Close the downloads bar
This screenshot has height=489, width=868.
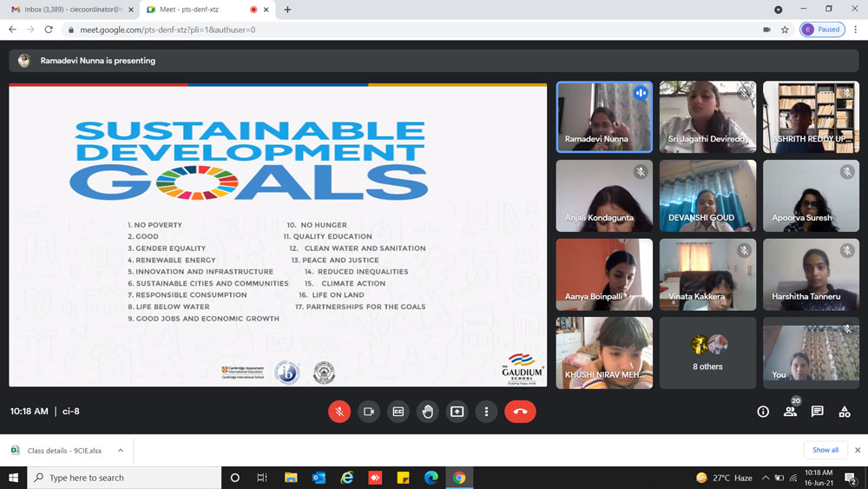(858, 450)
